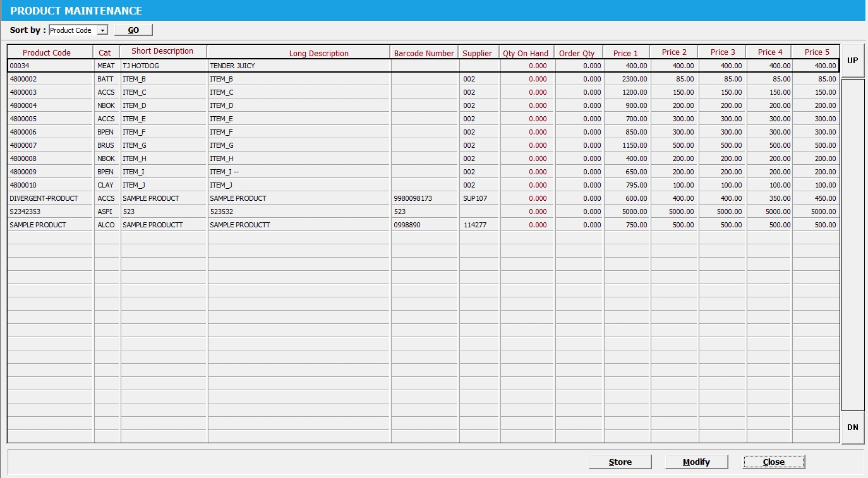
Task: Select product code 4800007
Action: 51,145
